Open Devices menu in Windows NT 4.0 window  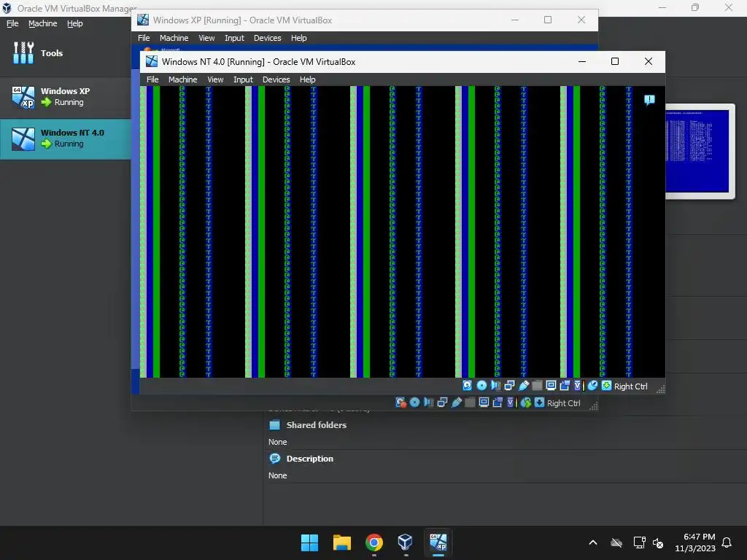coord(276,79)
